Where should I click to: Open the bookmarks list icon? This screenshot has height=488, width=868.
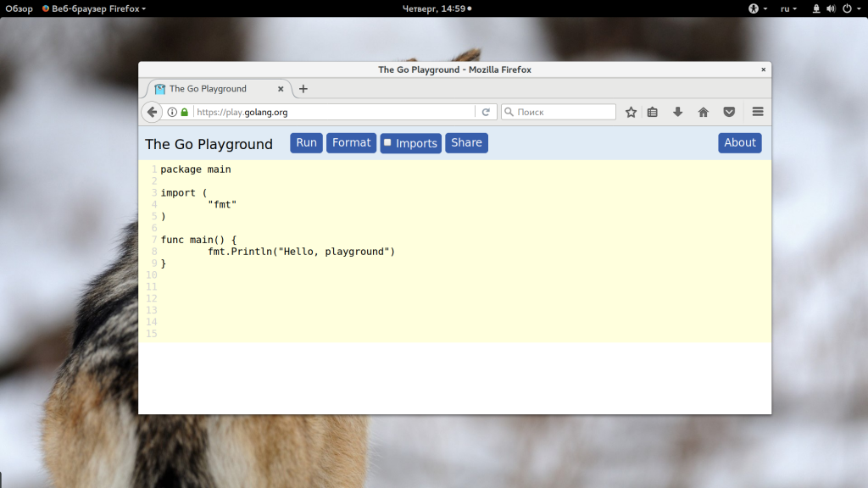653,112
